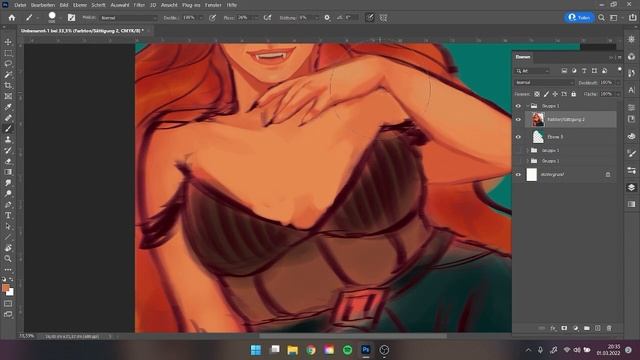This screenshot has width=640, height=360.
Task: Delete layer using trash icon
Action: [x=609, y=328]
